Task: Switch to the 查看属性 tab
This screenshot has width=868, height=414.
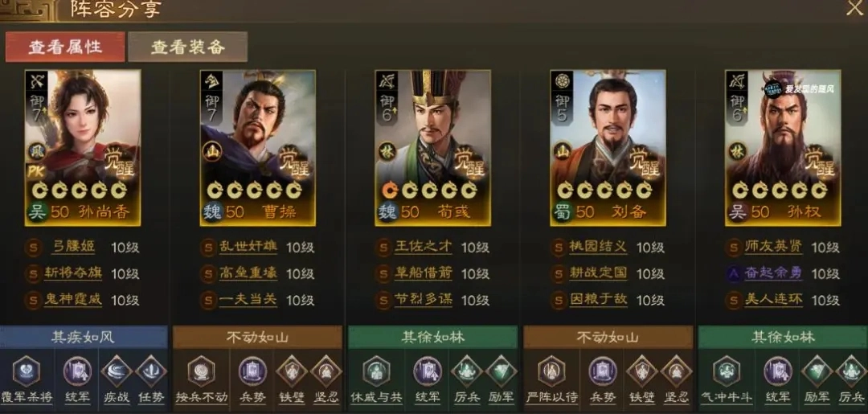Action: [x=65, y=47]
